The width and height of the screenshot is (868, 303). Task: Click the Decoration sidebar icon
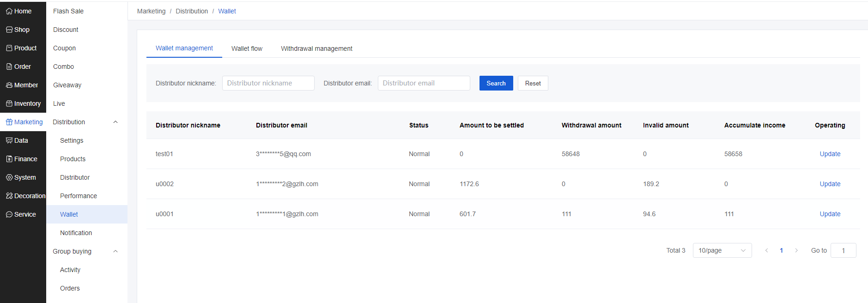pos(9,196)
